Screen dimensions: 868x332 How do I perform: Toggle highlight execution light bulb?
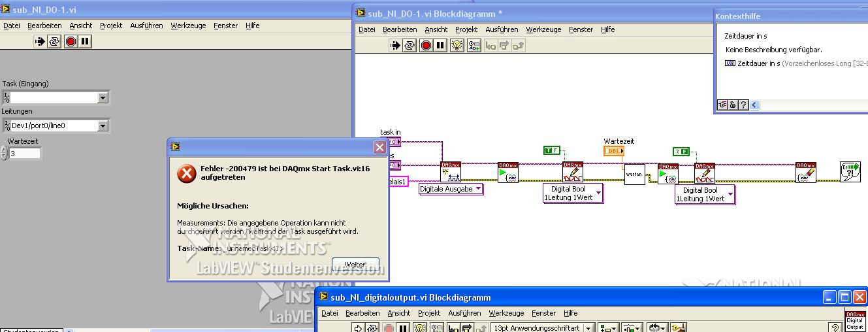point(457,46)
